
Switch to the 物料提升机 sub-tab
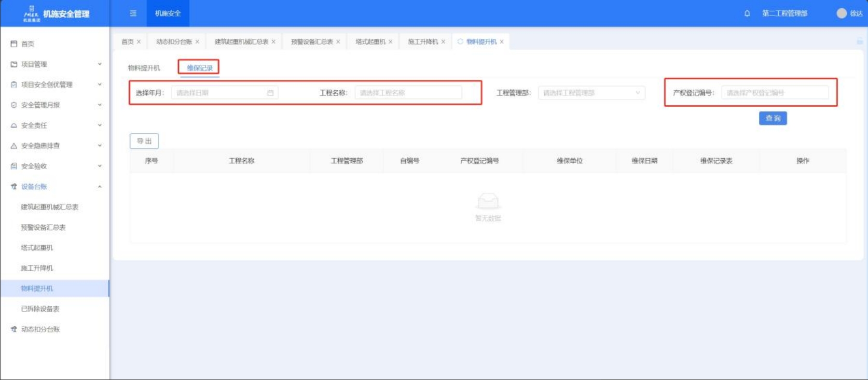[x=144, y=68]
